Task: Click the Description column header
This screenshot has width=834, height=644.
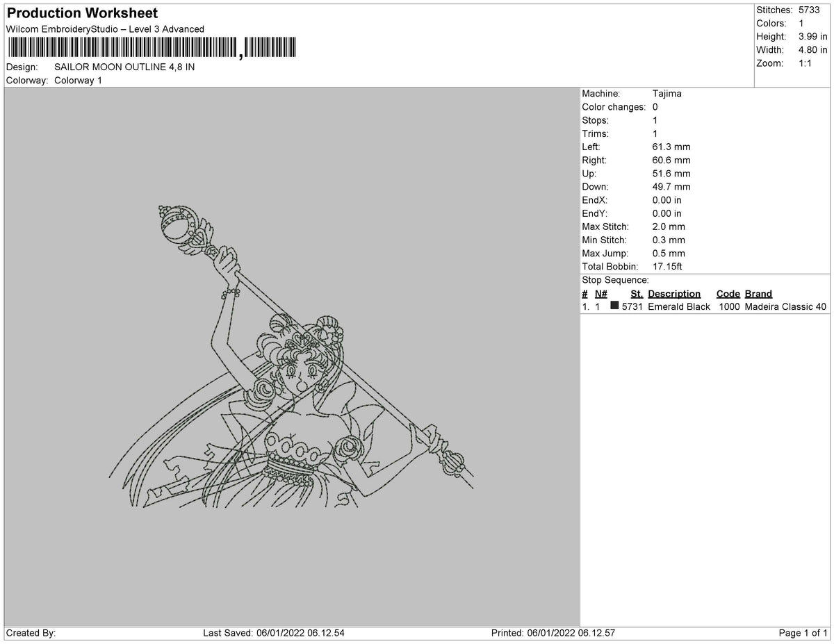Action: [674, 294]
